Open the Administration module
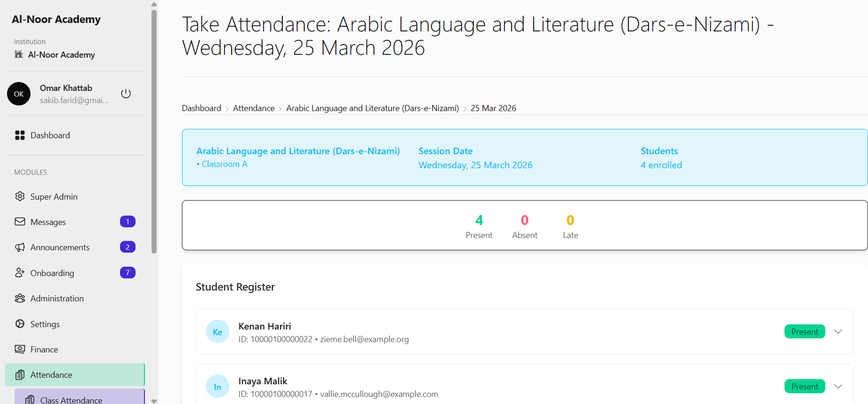868x404 pixels. [75, 298]
